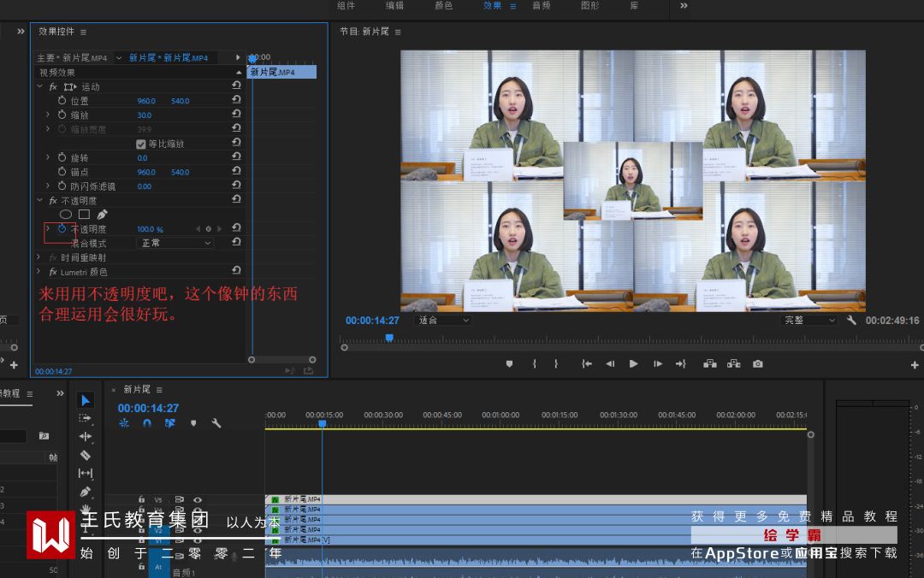Select the Slip tool
Image resolution: width=924 pixels, height=578 pixels.
(x=86, y=473)
